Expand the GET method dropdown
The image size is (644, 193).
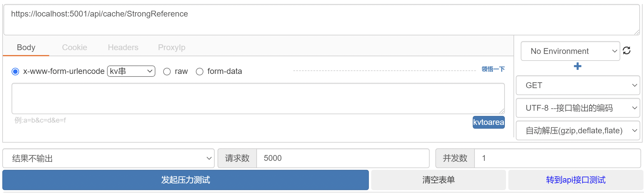[x=578, y=85]
